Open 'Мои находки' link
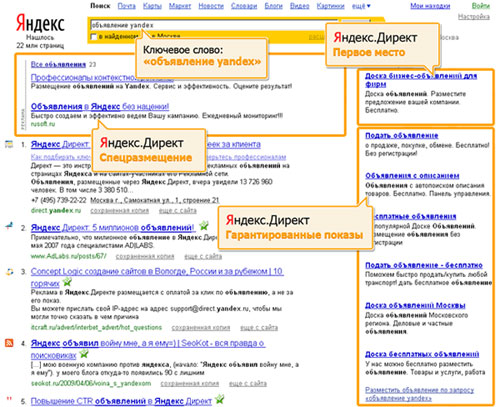 (x=430, y=6)
